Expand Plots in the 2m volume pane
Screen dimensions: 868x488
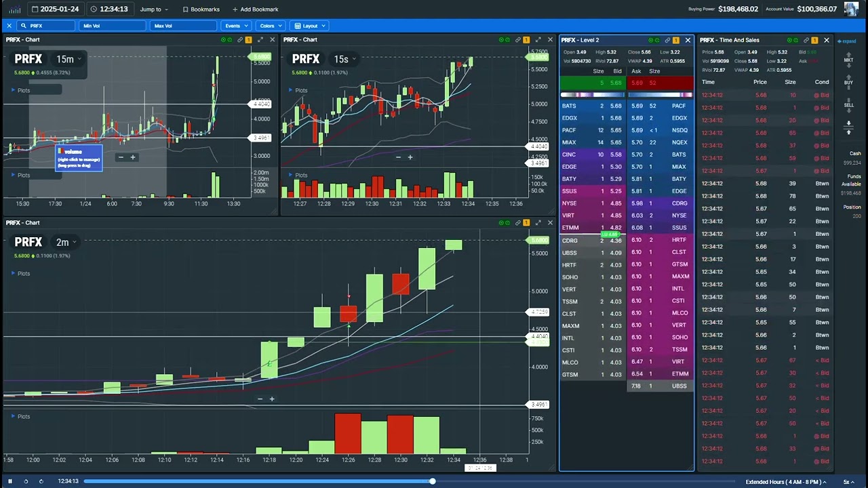[20, 417]
